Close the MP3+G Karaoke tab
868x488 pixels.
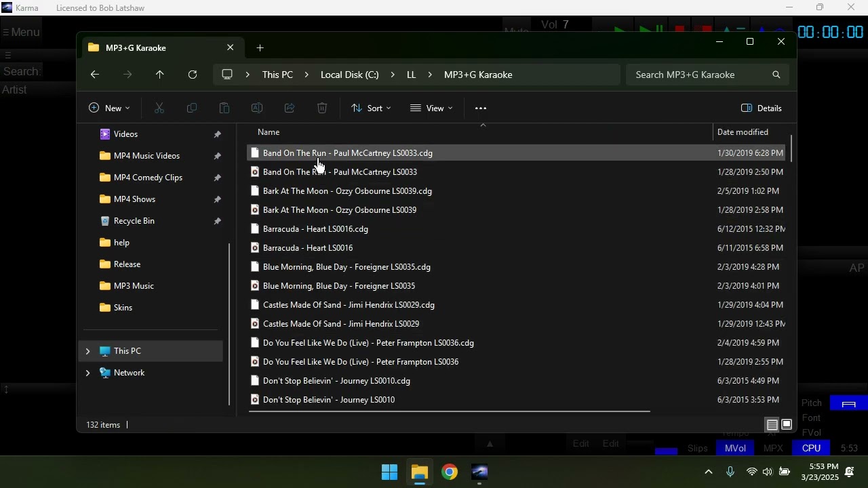pos(230,47)
